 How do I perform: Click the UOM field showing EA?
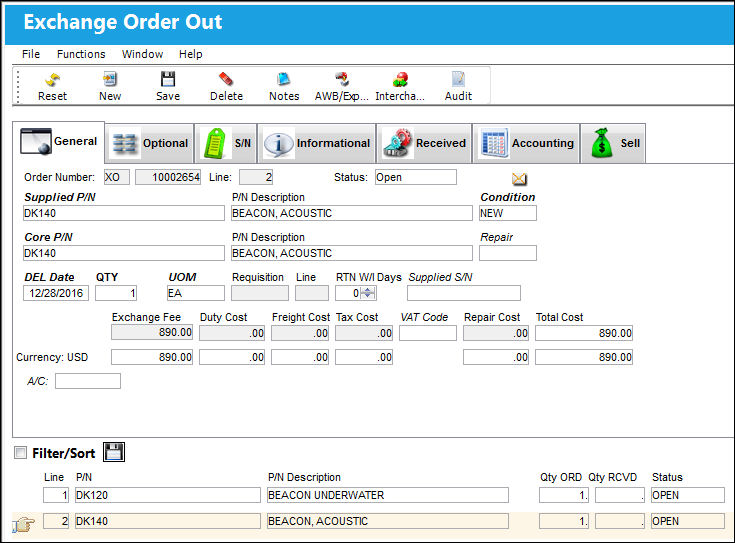coord(195,293)
